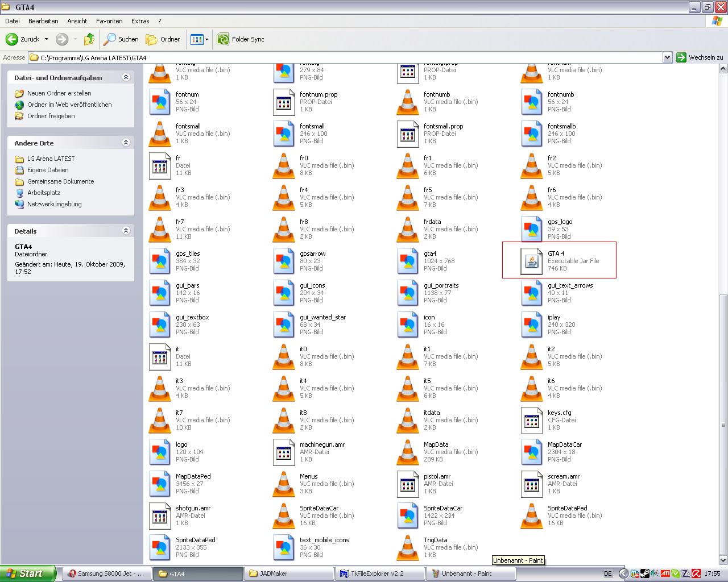Select the fr Datei file icon
This screenshot has height=582, width=728.
point(160,165)
